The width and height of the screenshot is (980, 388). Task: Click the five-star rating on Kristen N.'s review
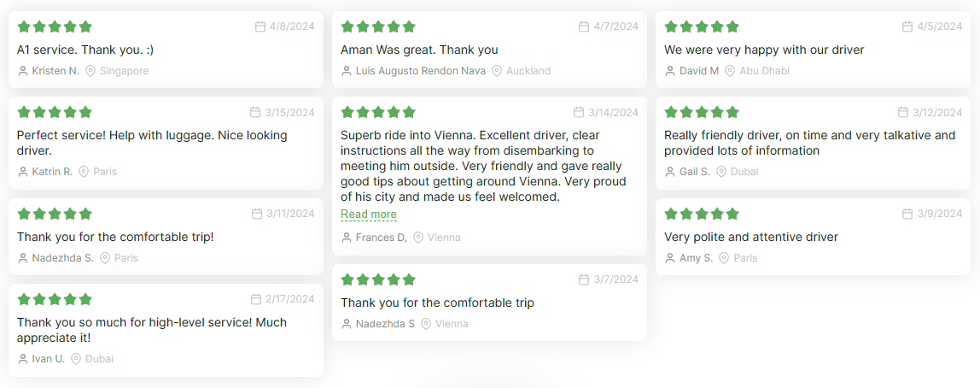click(55, 26)
